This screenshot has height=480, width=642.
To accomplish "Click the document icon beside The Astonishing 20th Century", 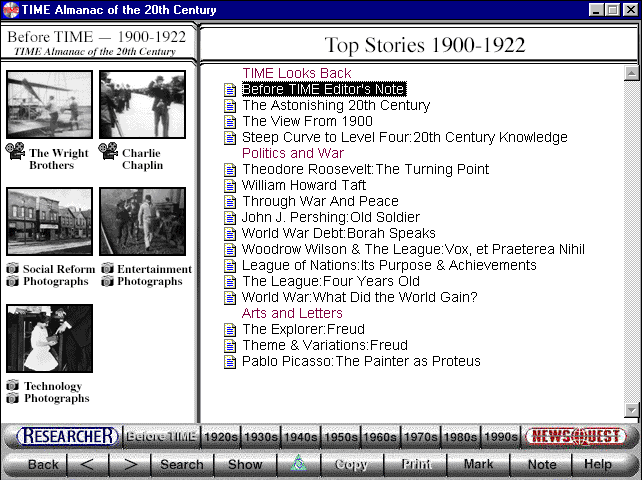I will 230,106.
